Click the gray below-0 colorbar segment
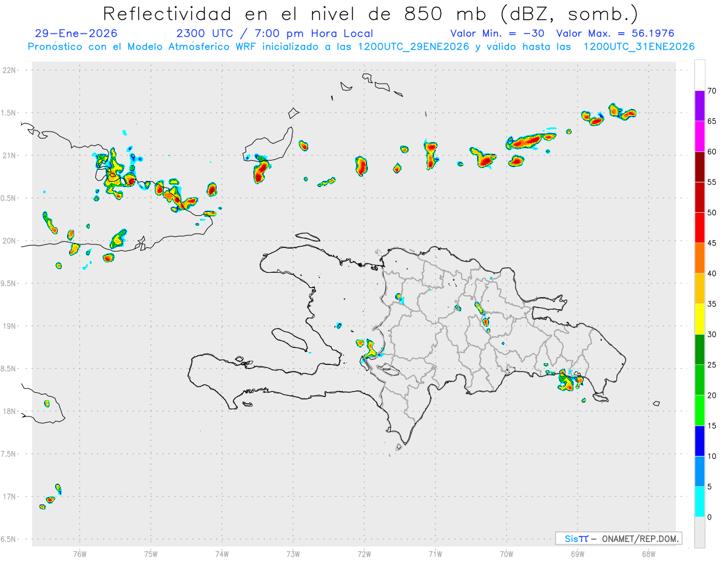 click(699, 532)
